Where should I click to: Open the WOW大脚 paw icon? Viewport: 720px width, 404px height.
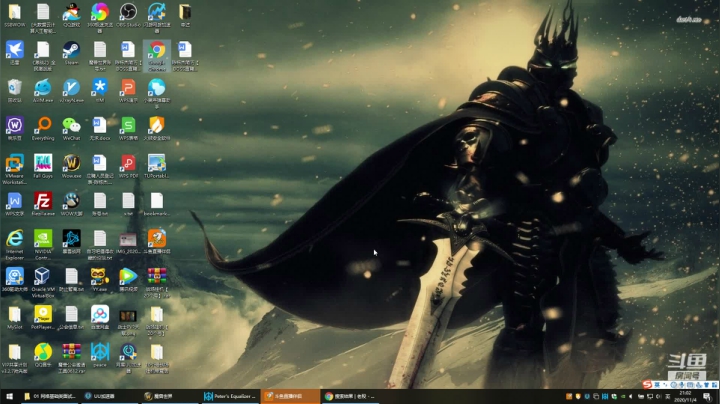pos(71,204)
